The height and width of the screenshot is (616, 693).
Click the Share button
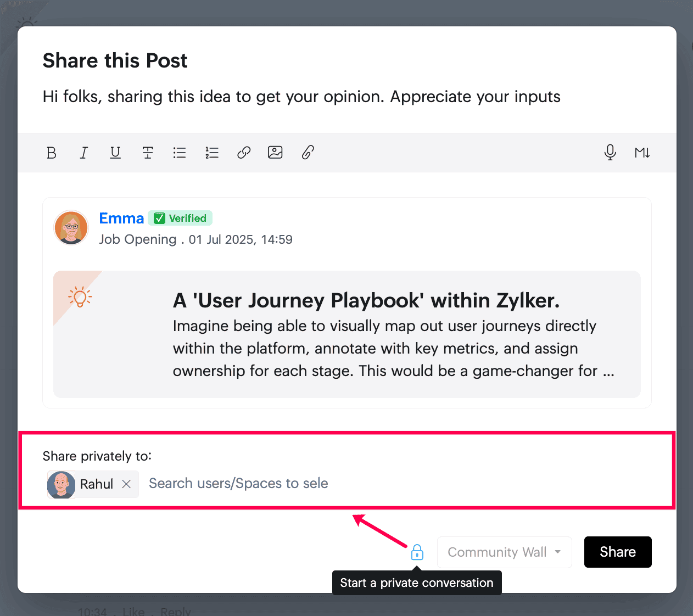point(618,552)
